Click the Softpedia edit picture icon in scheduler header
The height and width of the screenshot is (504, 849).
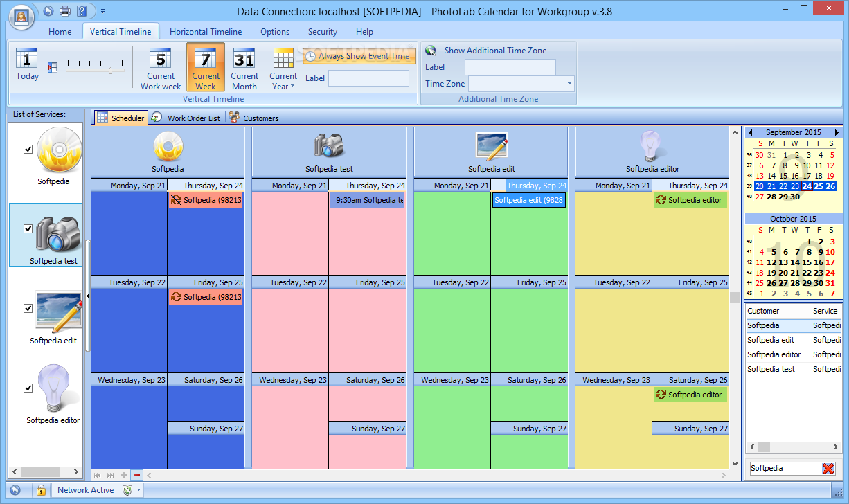[x=492, y=146]
